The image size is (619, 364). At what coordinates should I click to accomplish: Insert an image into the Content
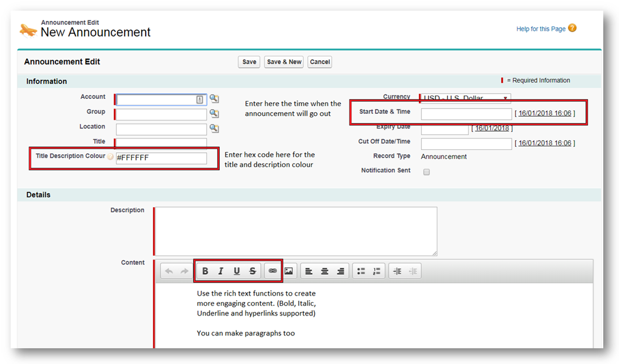(x=288, y=271)
